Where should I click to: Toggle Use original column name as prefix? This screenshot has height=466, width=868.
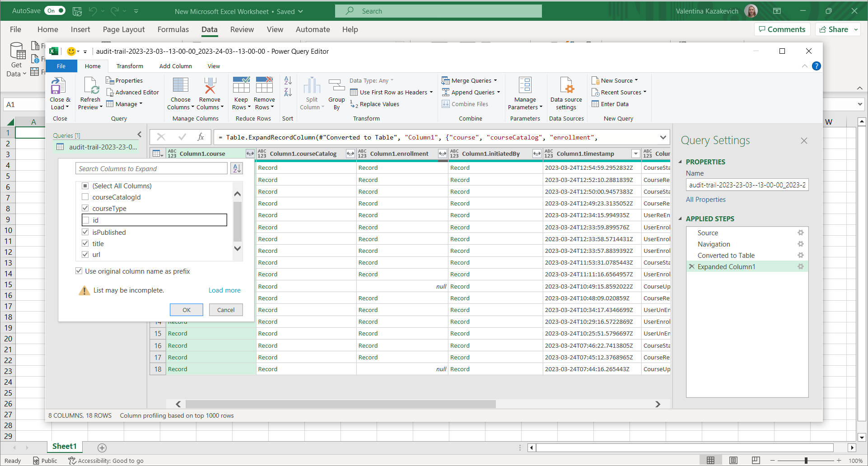pyautogui.click(x=79, y=271)
